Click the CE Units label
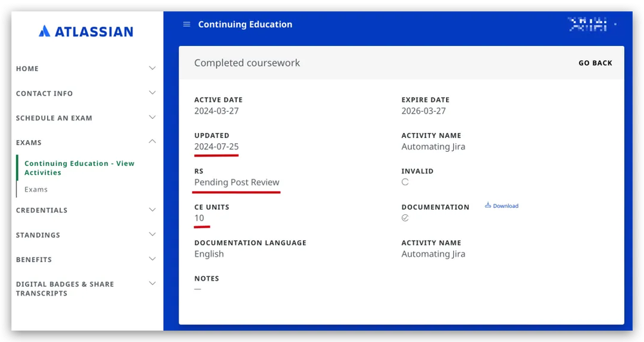Image resolution: width=644 pixels, height=342 pixels. pyautogui.click(x=212, y=207)
